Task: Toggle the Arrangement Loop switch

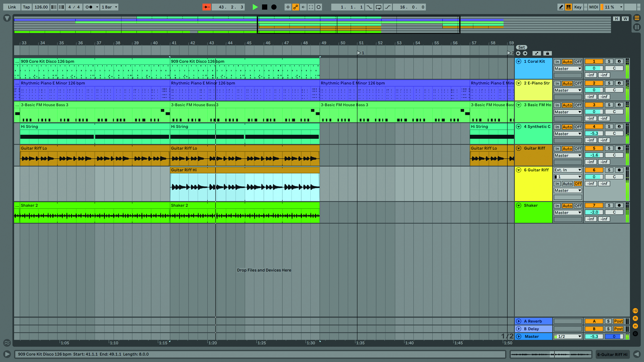Action: [x=379, y=7]
